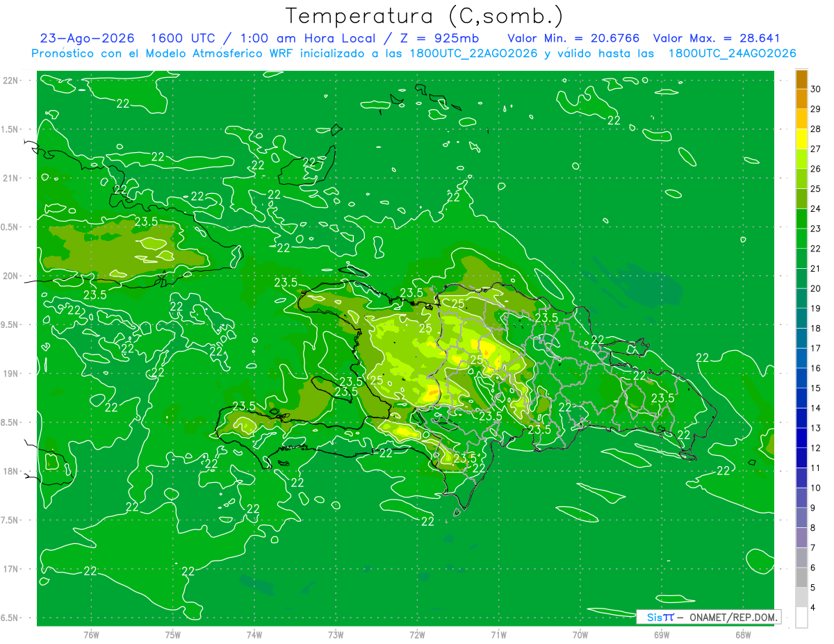834x644 pixels.
Task: Click the "21N" latitude axis label
Action: [x=11, y=179]
